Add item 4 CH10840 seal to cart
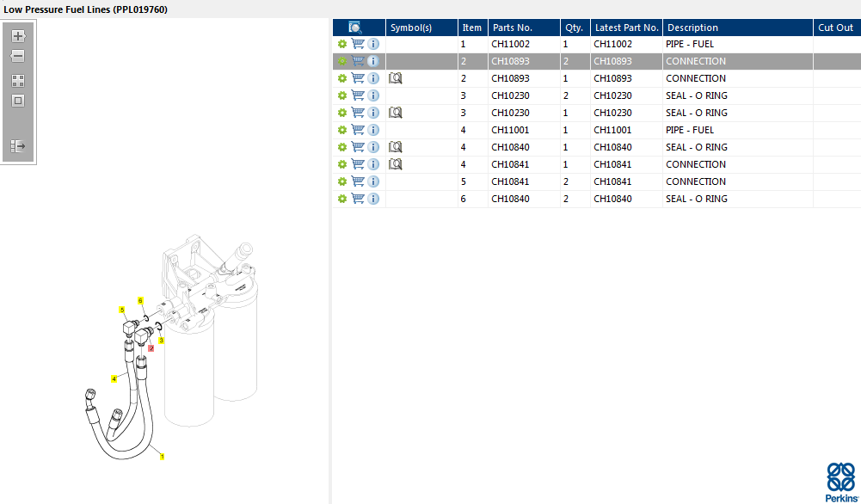Viewport: 861px width, 504px height. point(358,147)
